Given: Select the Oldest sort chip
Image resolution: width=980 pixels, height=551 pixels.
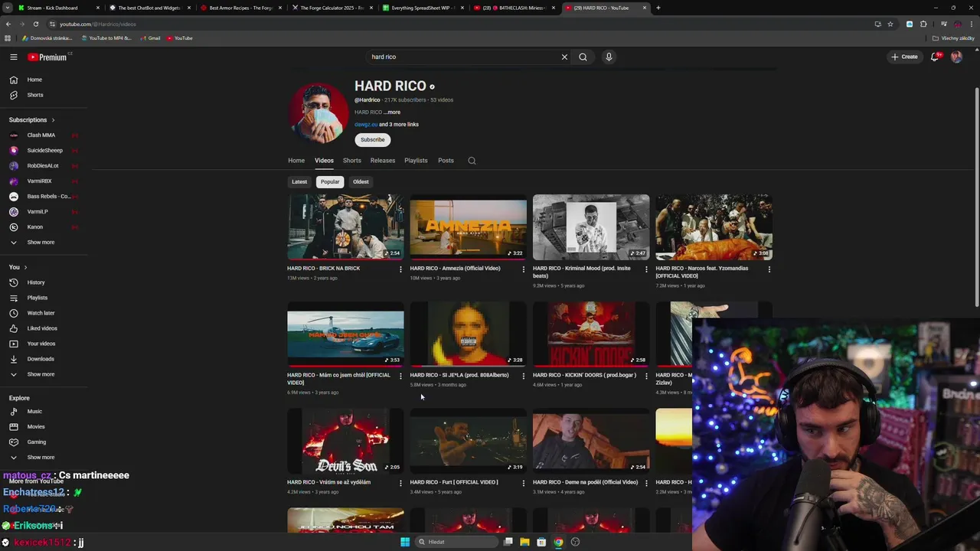Looking at the screenshot, I should coord(361,182).
